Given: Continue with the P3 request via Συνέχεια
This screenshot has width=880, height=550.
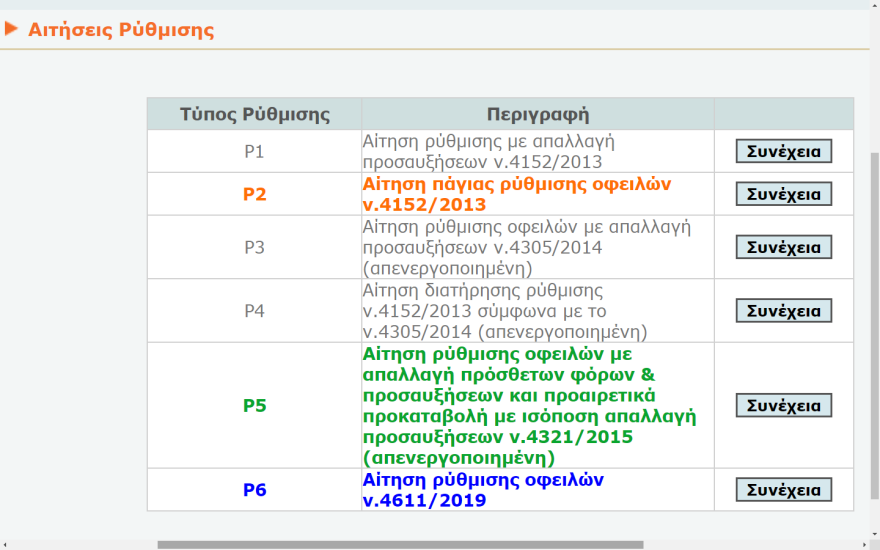Looking at the screenshot, I should 784,246.
